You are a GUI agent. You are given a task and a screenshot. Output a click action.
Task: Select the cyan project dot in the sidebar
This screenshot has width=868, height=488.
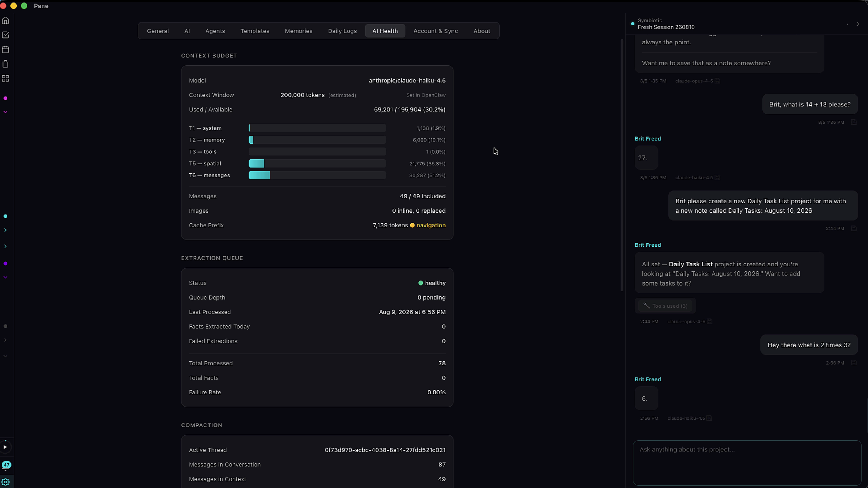5,216
